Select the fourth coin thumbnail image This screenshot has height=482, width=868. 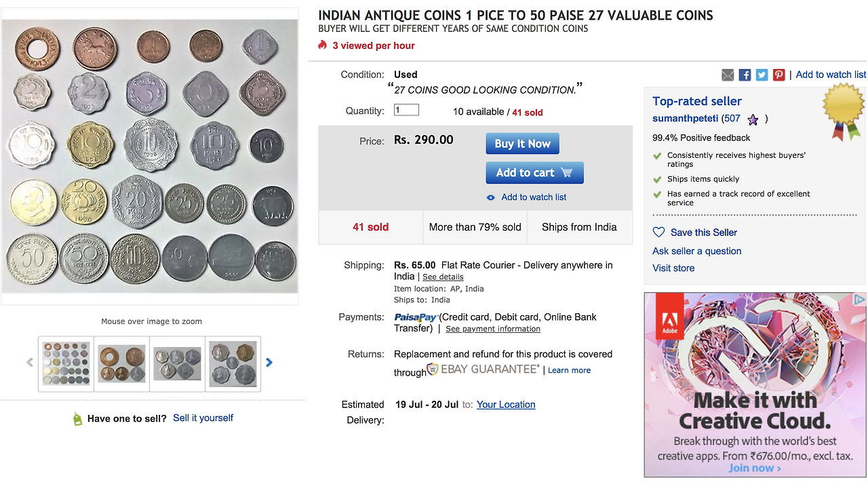(x=233, y=364)
